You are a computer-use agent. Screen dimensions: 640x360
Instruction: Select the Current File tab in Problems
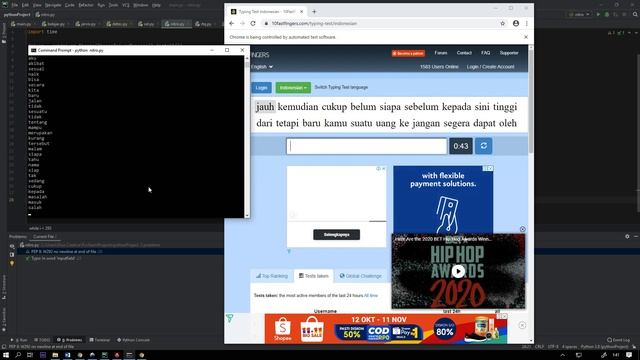(x=44, y=237)
